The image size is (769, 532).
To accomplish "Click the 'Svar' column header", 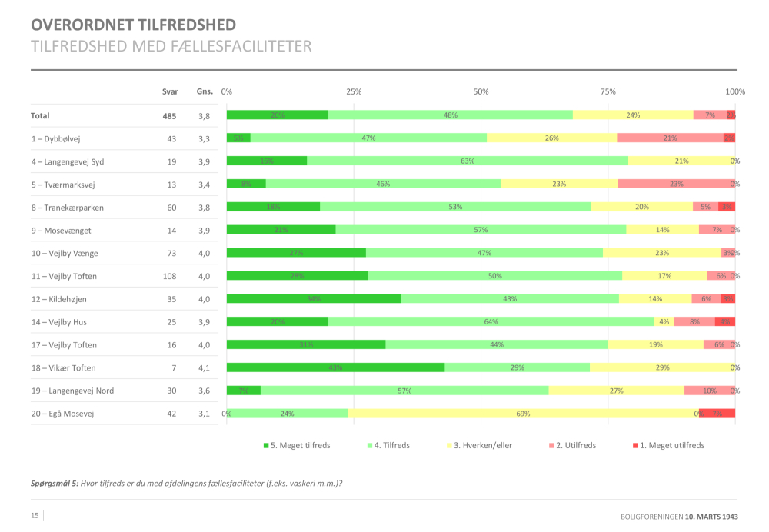I will 169,91.
